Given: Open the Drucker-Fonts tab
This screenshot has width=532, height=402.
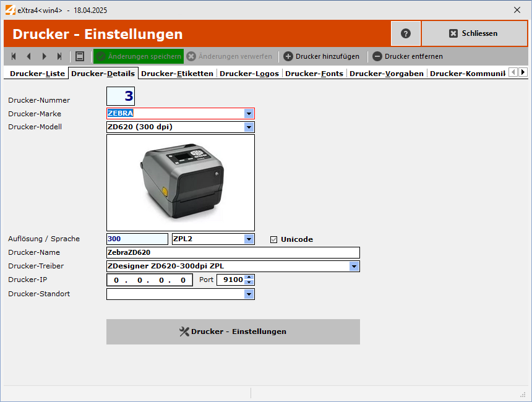Looking at the screenshot, I should (x=314, y=72).
